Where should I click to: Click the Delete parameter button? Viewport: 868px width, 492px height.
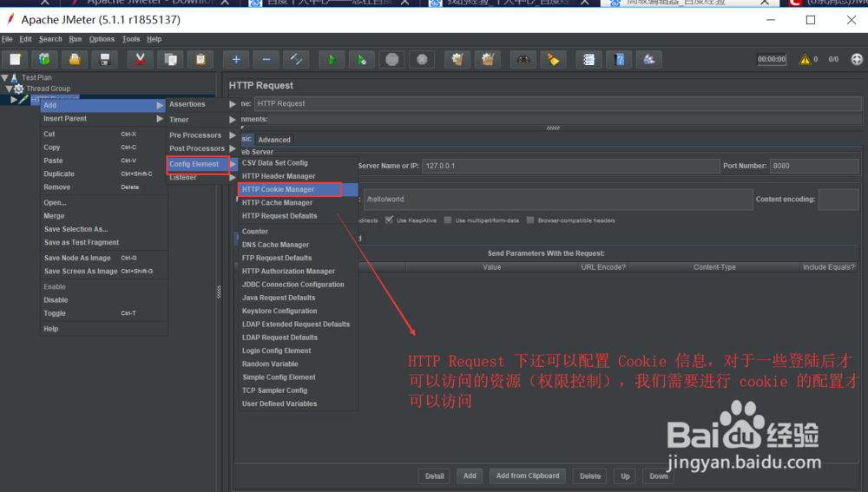pos(590,476)
